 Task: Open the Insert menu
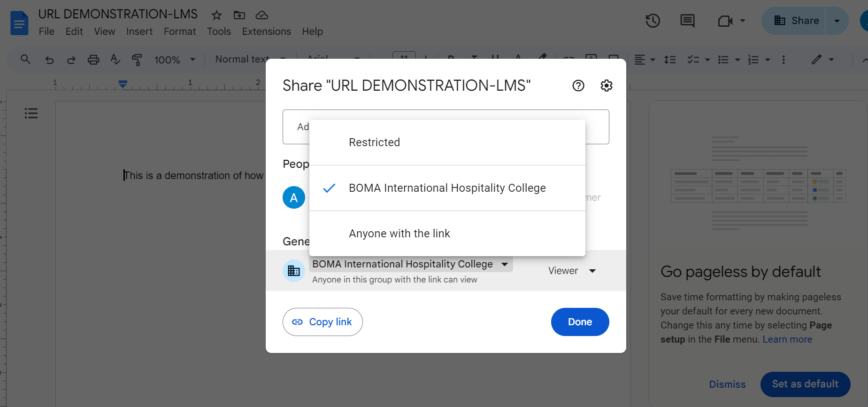139,31
